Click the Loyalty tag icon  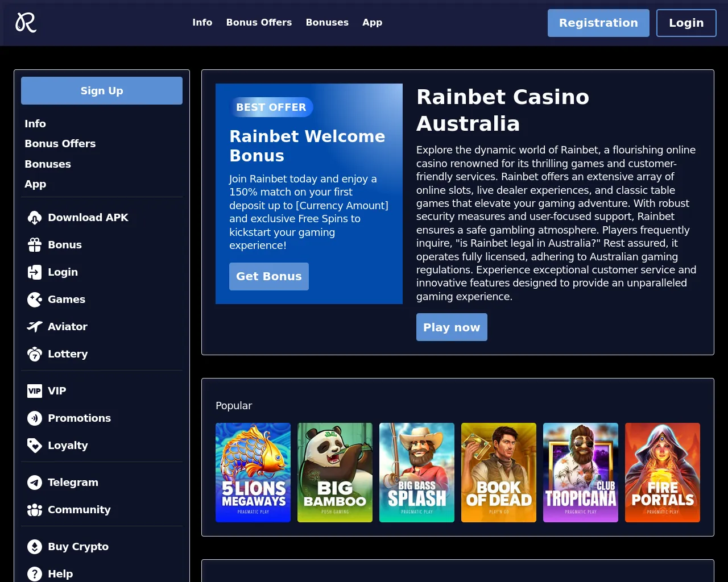point(35,446)
